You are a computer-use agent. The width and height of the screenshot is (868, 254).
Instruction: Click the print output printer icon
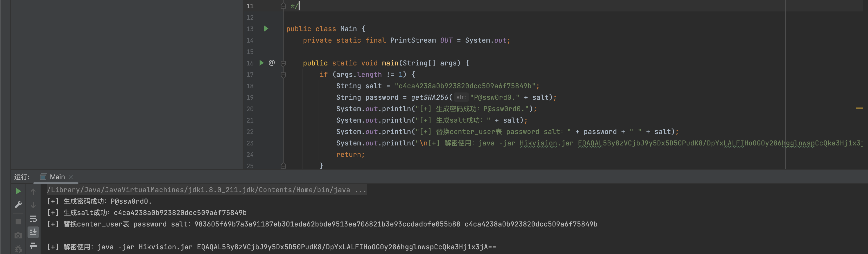(33, 246)
